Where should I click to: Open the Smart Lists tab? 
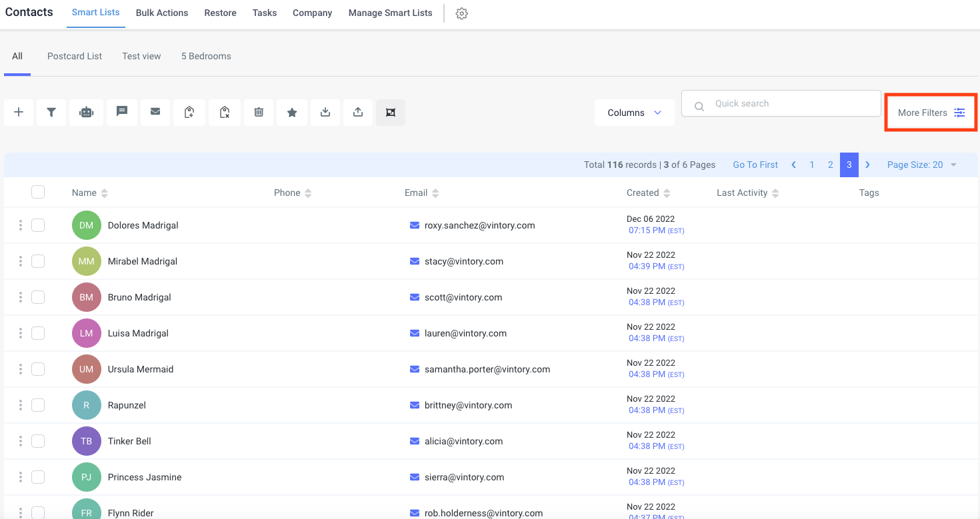[96, 13]
